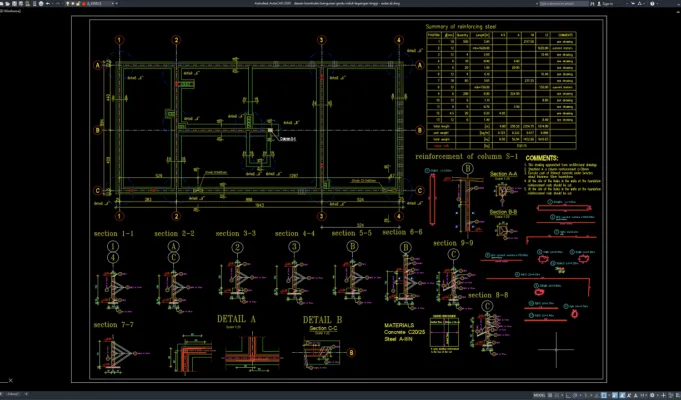This screenshot has height=400, width=681.
Task: Expand the Redo history arrow
Action: pyautogui.click(x=63, y=3)
